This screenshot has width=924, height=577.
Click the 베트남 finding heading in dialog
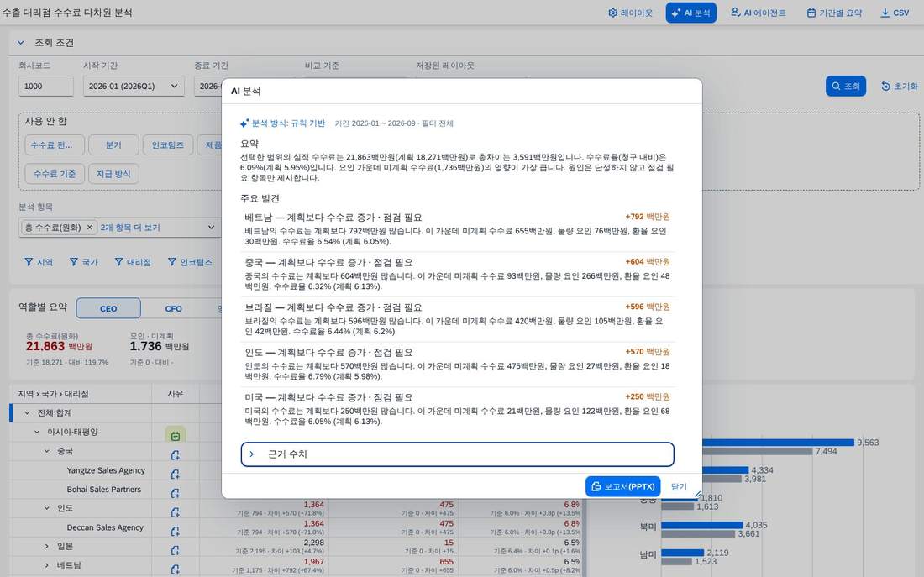333,218
